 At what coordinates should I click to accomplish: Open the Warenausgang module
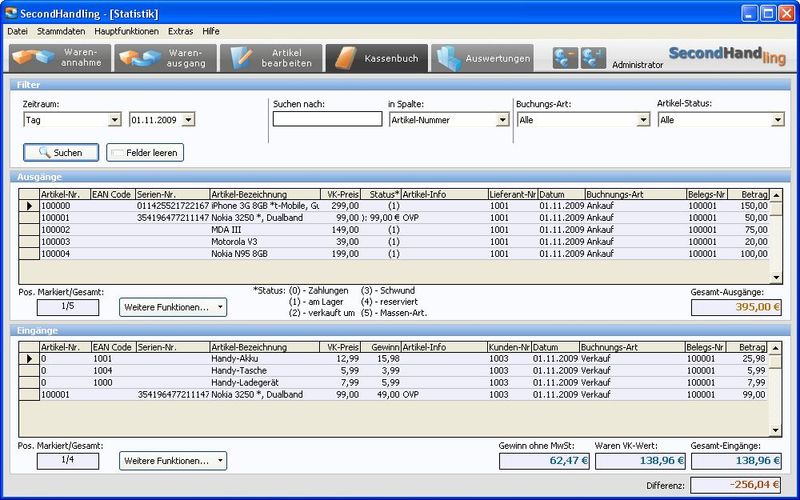pyautogui.click(x=165, y=58)
